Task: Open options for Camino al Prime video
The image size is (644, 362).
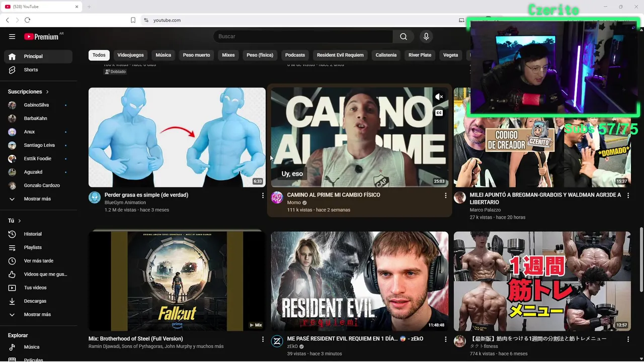Action: [445, 195]
